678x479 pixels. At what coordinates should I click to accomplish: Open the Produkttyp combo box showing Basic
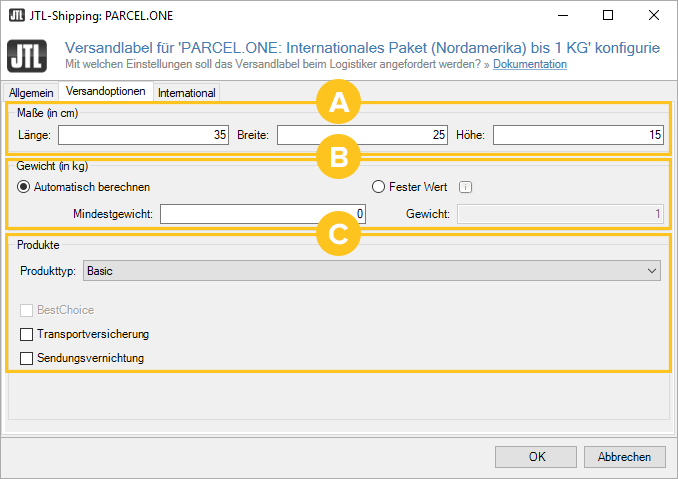[372, 271]
